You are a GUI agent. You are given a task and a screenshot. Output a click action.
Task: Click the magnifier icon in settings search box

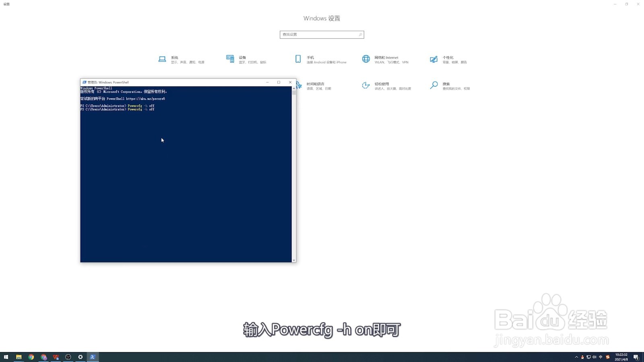[360, 35]
